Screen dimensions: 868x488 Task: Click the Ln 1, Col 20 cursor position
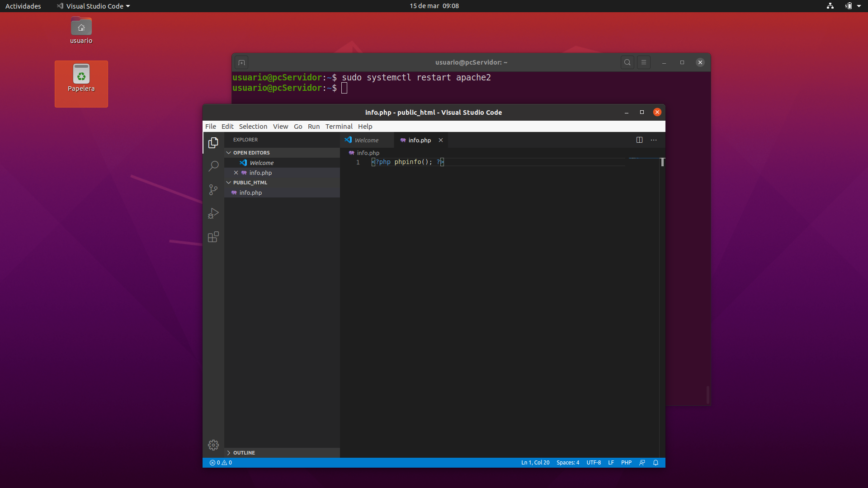(x=535, y=463)
